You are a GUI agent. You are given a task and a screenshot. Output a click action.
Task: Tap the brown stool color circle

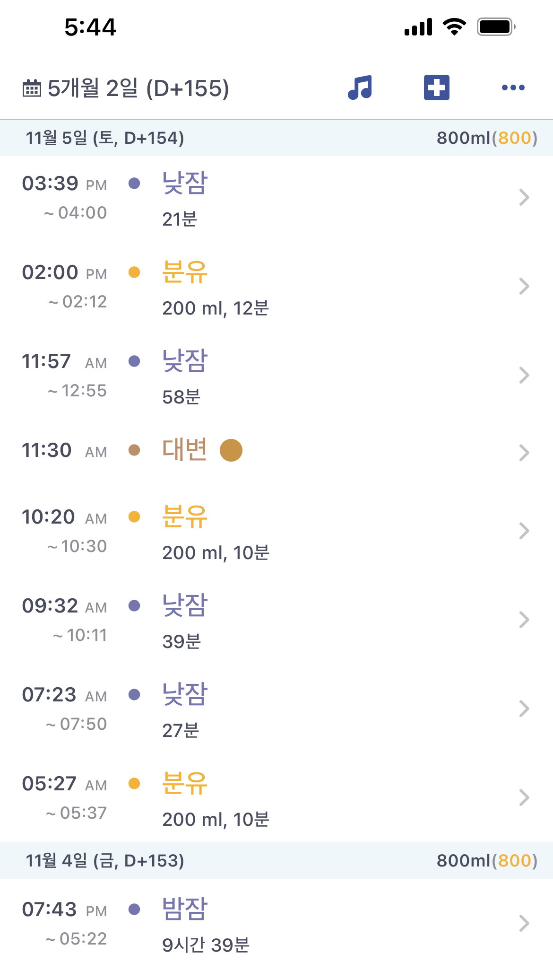click(231, 450)
